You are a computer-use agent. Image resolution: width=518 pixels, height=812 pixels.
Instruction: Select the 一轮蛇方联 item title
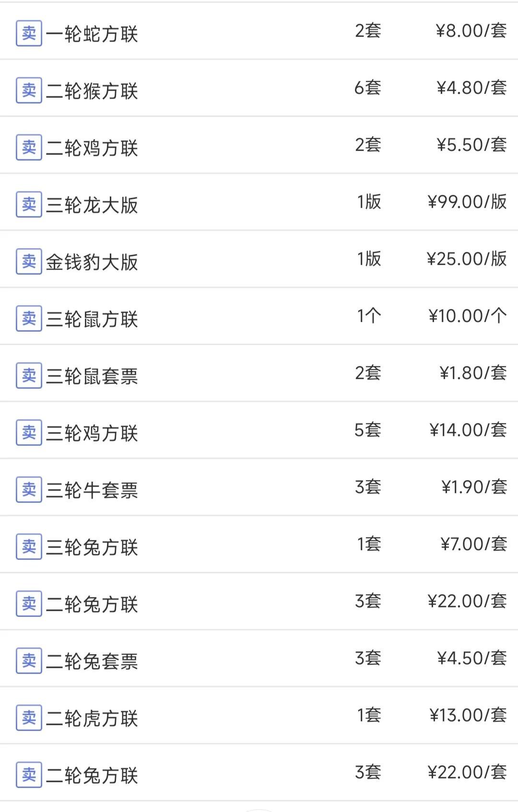pos(92,34)
